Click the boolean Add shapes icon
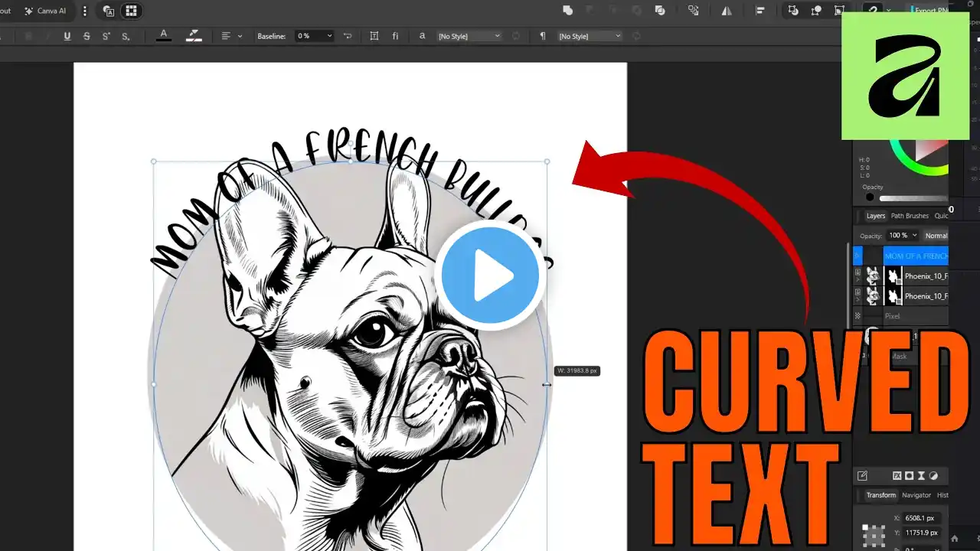The width and height of the screenshot is (980, 551). point(567,11)
